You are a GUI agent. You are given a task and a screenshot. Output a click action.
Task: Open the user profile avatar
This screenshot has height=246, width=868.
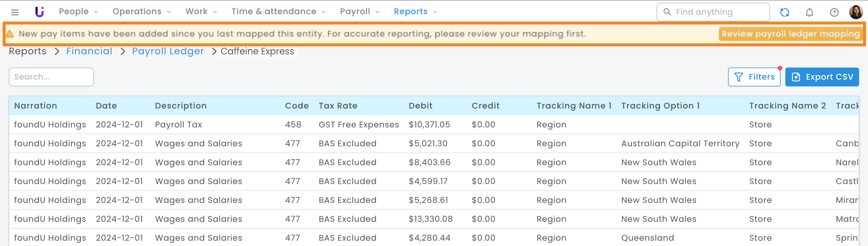pyautogui.click(x=855, y=12)
